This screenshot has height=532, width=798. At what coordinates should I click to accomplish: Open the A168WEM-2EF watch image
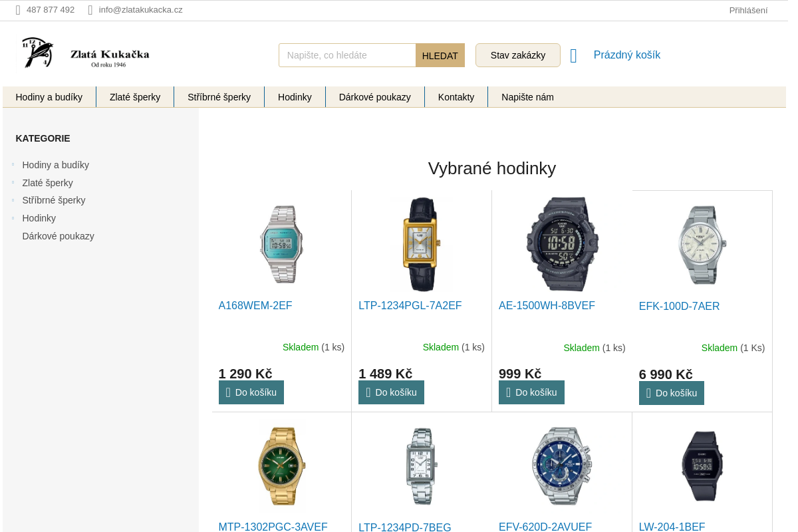point(281,244)
